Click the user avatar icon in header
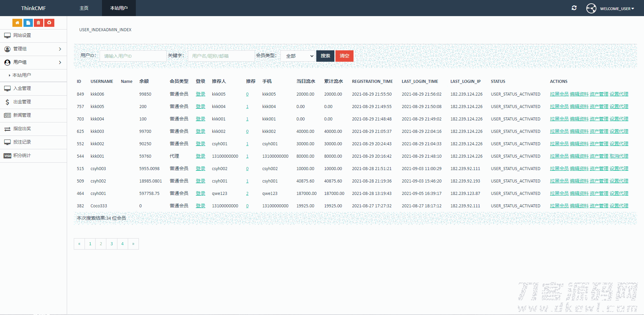Screen dimensions: 644x315 (591, 8)
